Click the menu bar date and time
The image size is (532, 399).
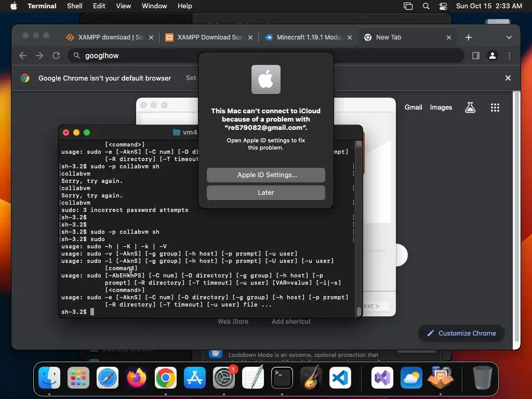tap(488, 6)
